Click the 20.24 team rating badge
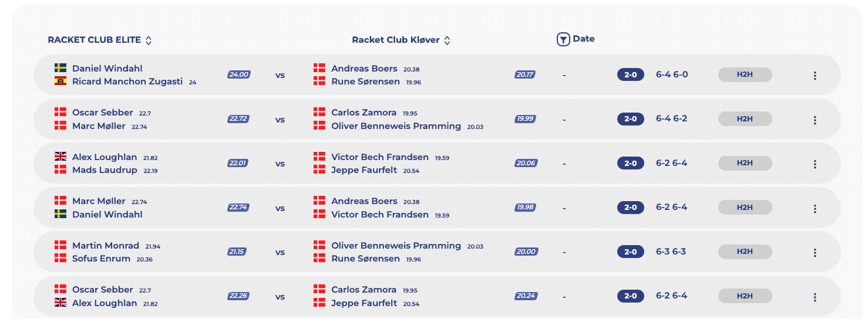Screen dimensions: 868x319 (x=526, y=296)
